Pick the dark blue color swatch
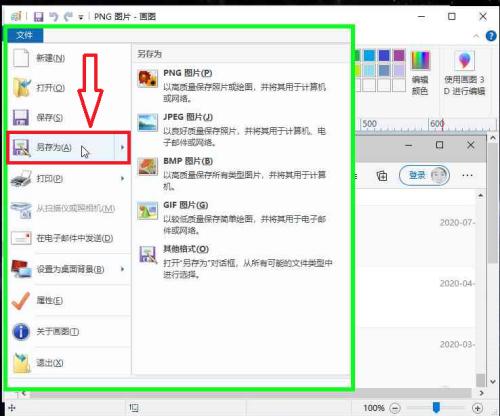500x416 pixels. (x=384, y=55)
